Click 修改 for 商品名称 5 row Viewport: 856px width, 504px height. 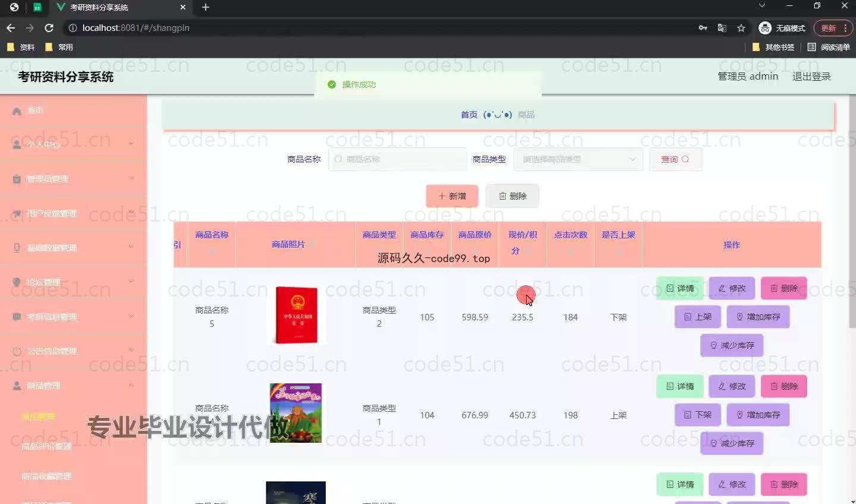[732, 288]
